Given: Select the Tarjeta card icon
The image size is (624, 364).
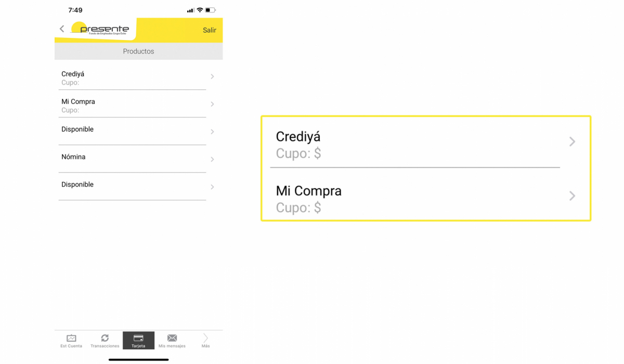Looking at the screenshot, I should [138, 338].
